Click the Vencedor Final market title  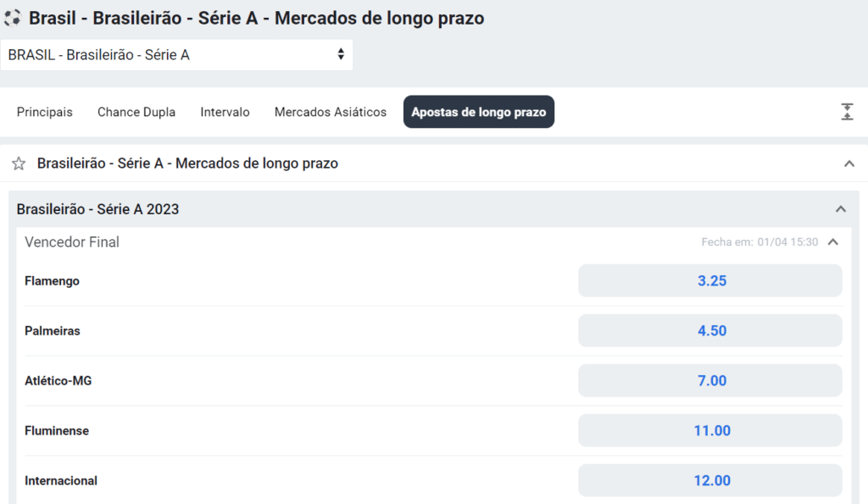pos(72,241)
